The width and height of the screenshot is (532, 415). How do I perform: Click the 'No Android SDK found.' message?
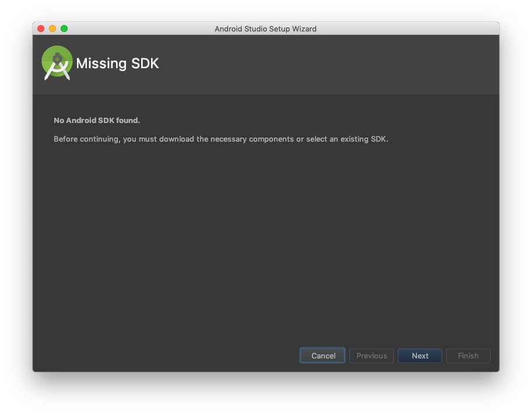pos(97,121)
